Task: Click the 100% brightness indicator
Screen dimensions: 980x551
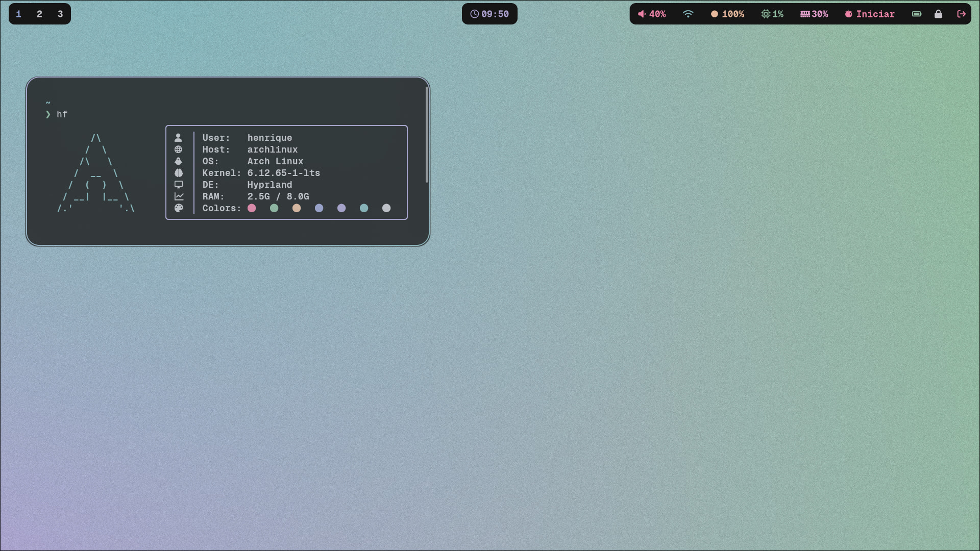Action: (727, 14)
